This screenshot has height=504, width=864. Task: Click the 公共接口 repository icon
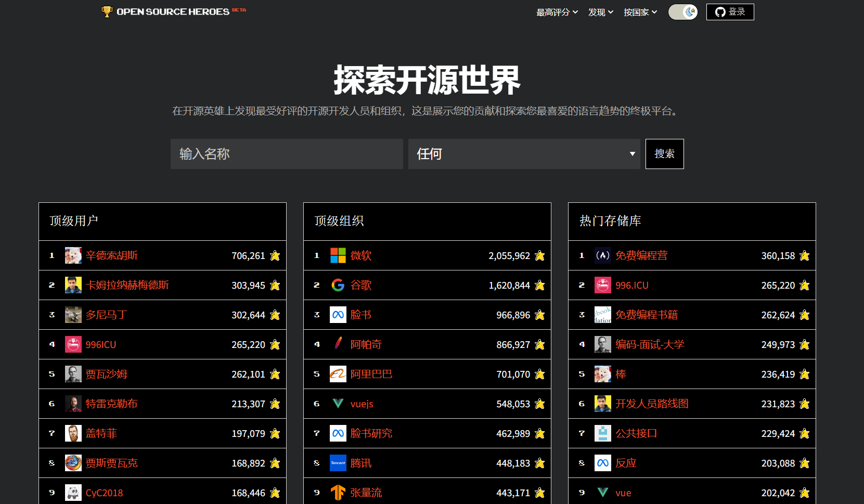[x=603, y=433]
